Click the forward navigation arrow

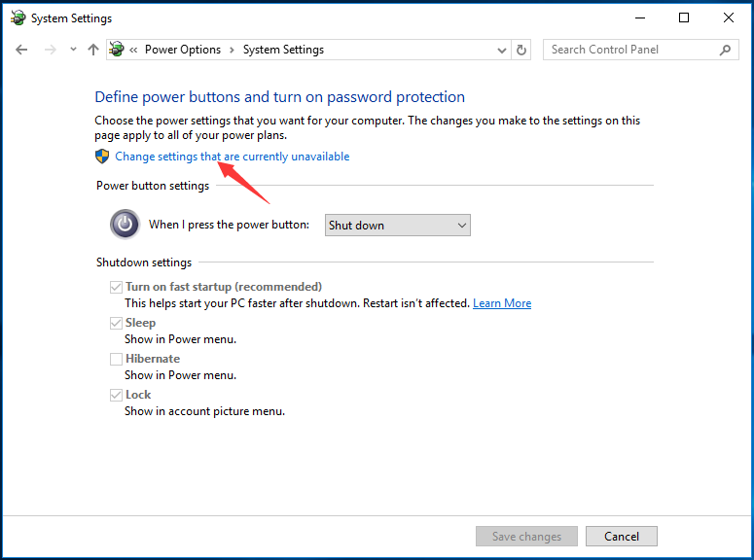(50, 50)
